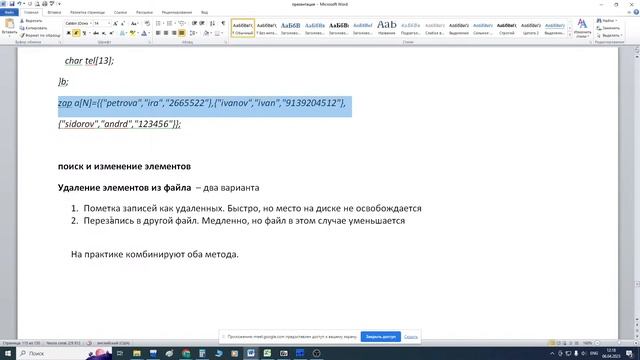This screenshot has width=640, height=360.
Task: Switch to the Рассылки (Mailings) tab
Action: [x=144, y=12]
